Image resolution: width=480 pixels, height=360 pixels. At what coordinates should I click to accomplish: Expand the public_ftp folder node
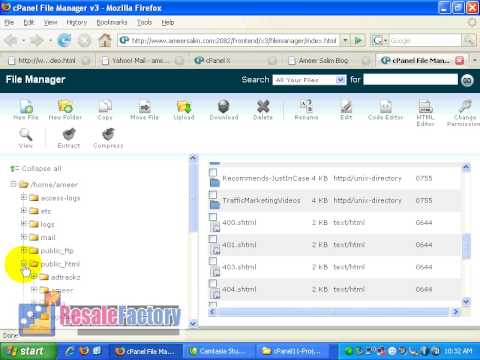24,250
